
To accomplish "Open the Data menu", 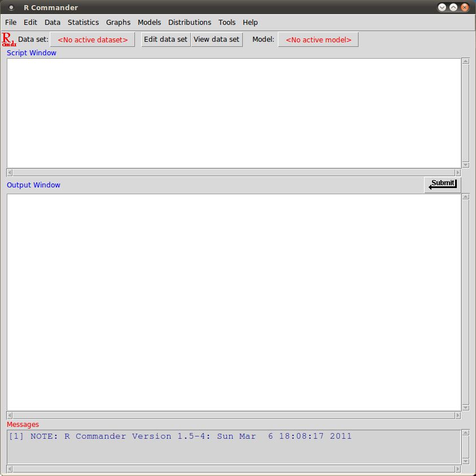I will tap(52, 23).
